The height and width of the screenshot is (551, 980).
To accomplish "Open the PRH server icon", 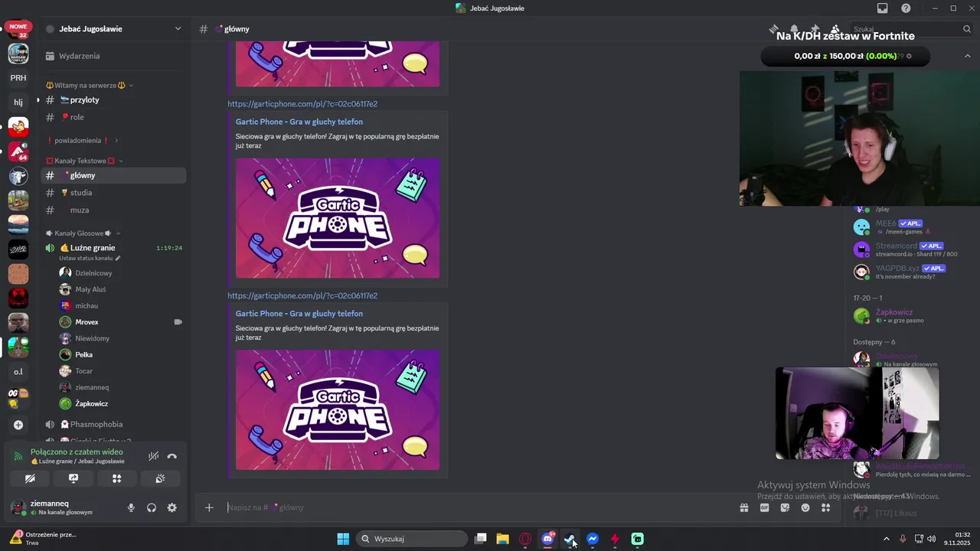I will (x=18, y=77).
